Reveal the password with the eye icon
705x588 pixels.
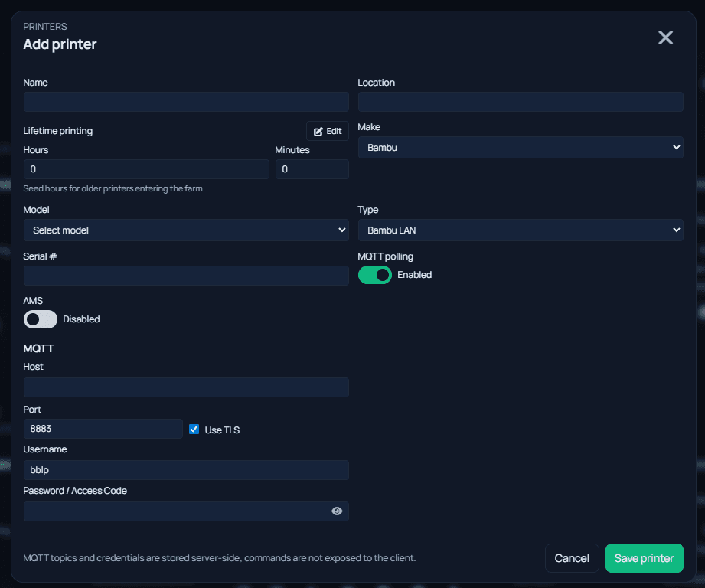[x=337, y=511]
